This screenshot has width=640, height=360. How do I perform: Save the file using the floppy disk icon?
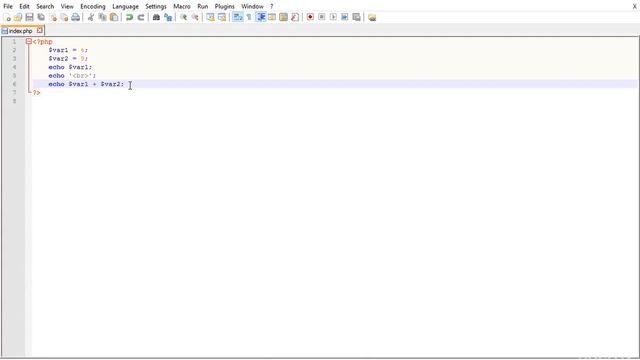pyautogui.click(x=29, y=17)
